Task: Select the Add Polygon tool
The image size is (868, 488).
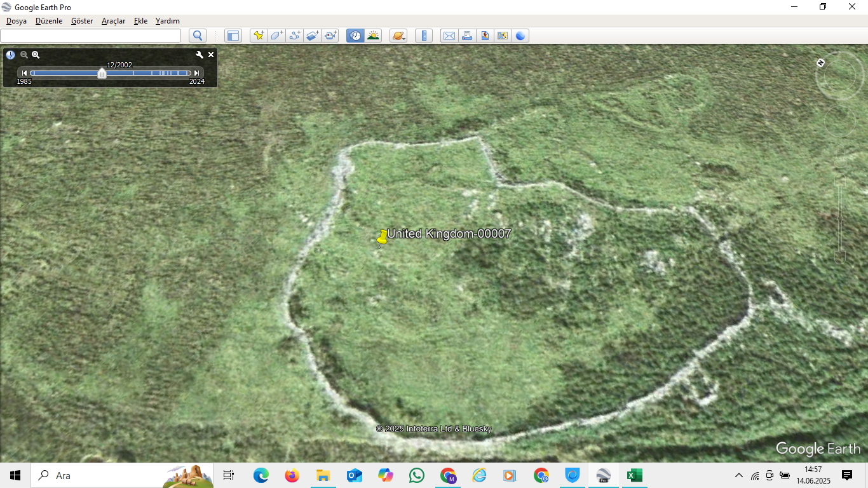Action: pos(276,36)
